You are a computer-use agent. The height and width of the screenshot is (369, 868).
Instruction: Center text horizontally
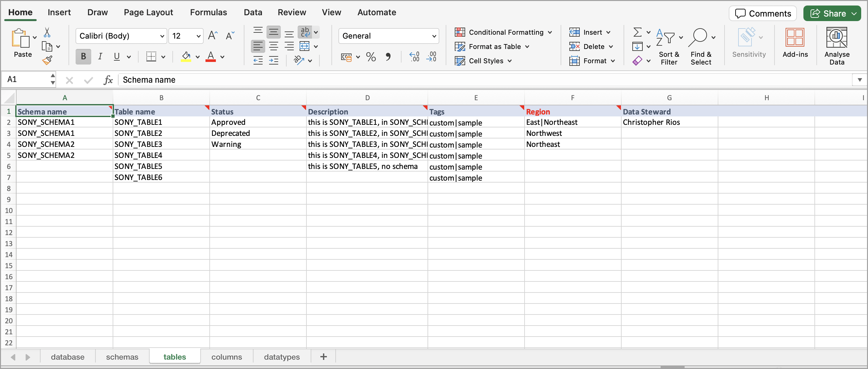coord(274,46)
